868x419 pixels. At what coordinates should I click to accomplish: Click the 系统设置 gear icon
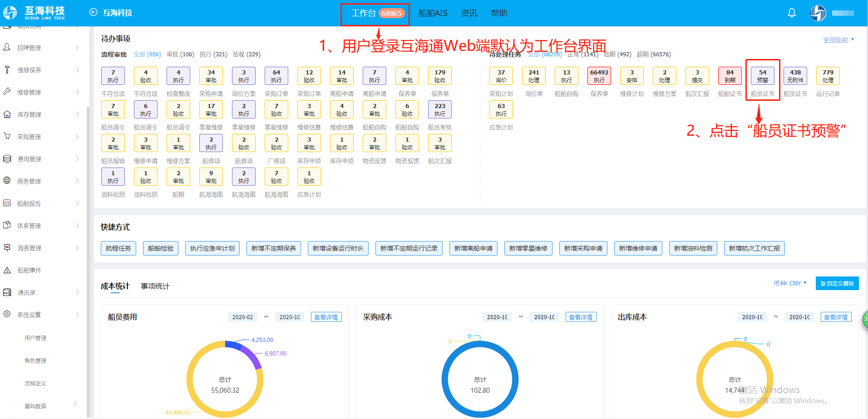[7, 314]
